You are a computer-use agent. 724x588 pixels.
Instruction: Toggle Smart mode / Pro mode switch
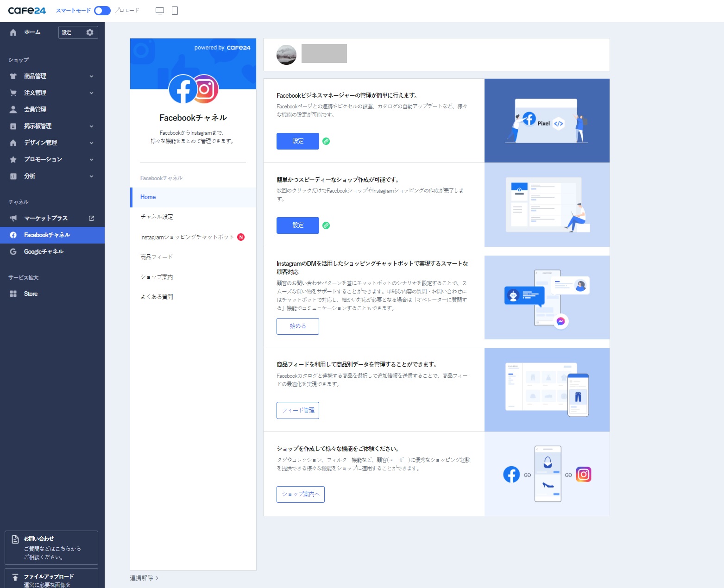tap(102, 10)
